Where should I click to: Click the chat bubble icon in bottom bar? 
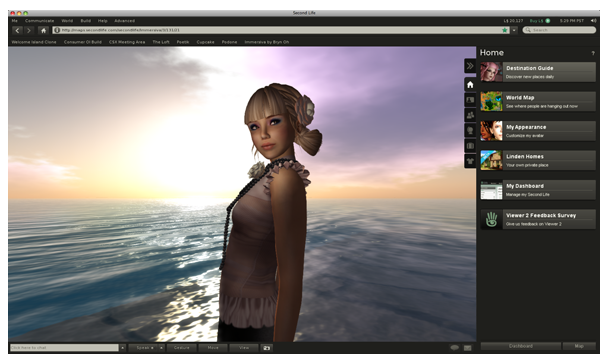[x=454, y=348]
